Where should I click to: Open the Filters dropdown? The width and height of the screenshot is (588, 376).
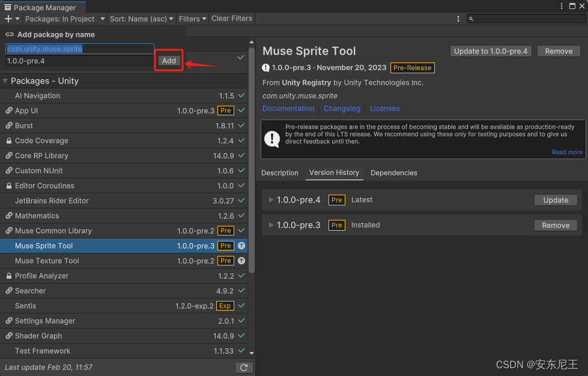pyautogui.click(x=192, y=19)
